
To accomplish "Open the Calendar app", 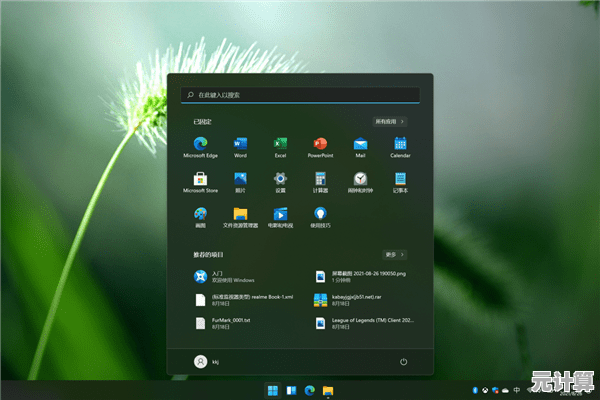I will pos(400,146).
